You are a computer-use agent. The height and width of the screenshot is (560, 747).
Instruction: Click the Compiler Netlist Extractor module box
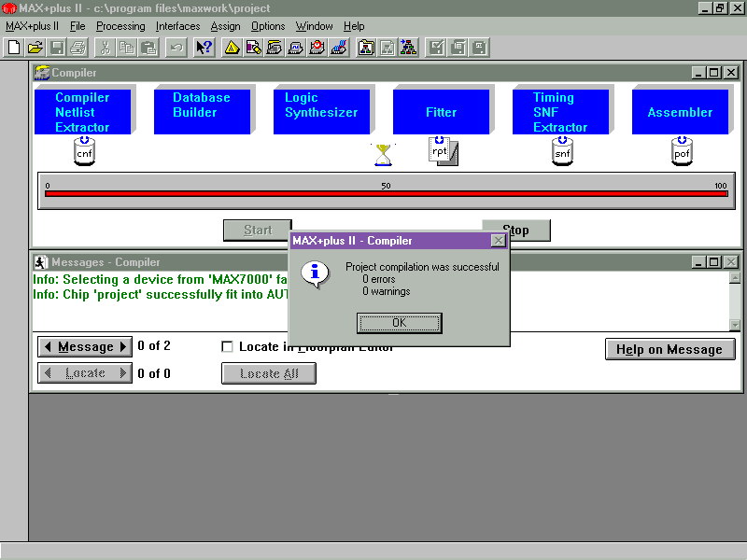[82, 112]
